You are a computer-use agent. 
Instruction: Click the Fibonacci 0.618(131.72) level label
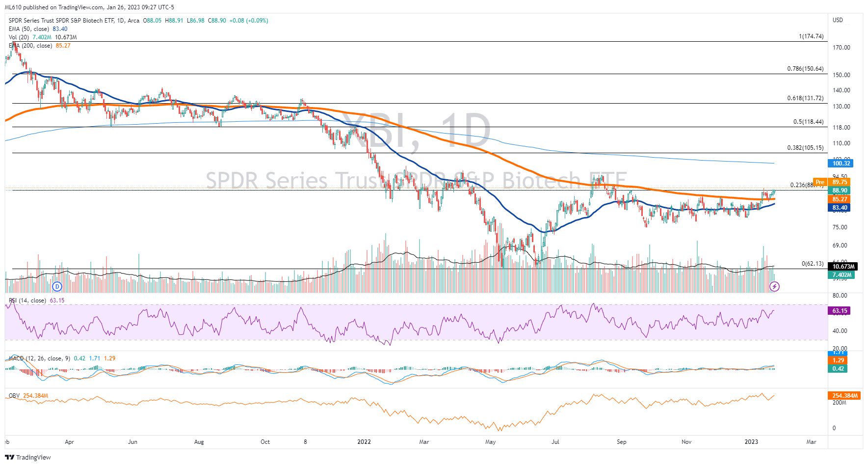(x=805, y=98)
